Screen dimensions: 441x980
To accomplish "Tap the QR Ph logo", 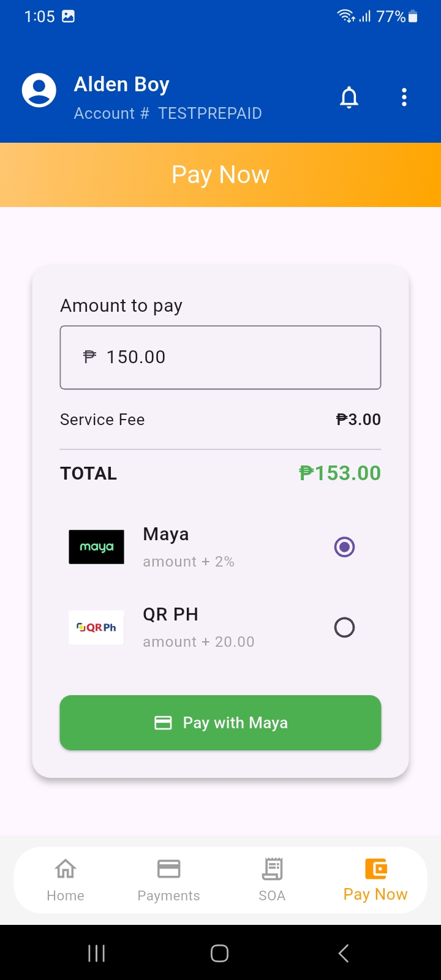I will [96, 627].
